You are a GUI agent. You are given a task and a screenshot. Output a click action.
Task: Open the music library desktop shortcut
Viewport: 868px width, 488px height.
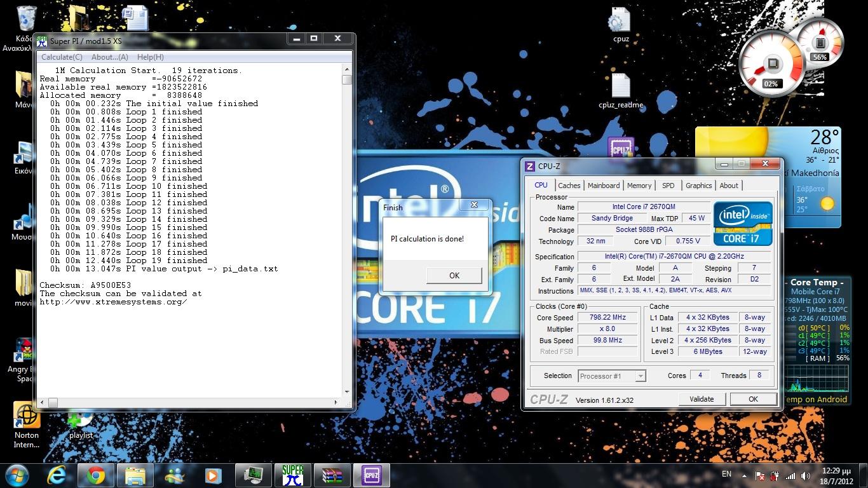24,222
